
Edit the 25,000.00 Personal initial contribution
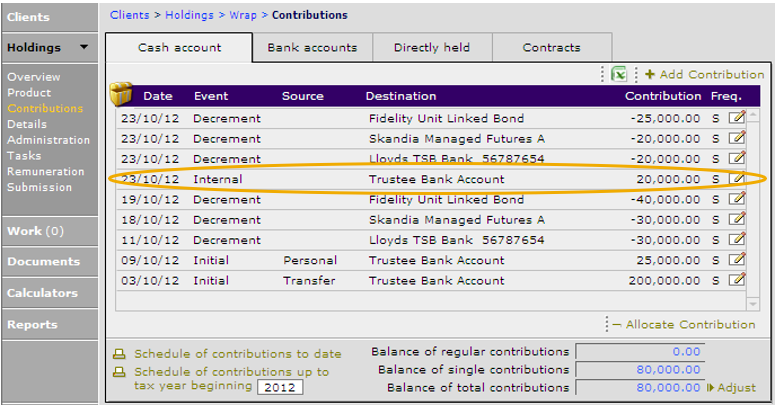pyautogui.click(x=737, y=259)
